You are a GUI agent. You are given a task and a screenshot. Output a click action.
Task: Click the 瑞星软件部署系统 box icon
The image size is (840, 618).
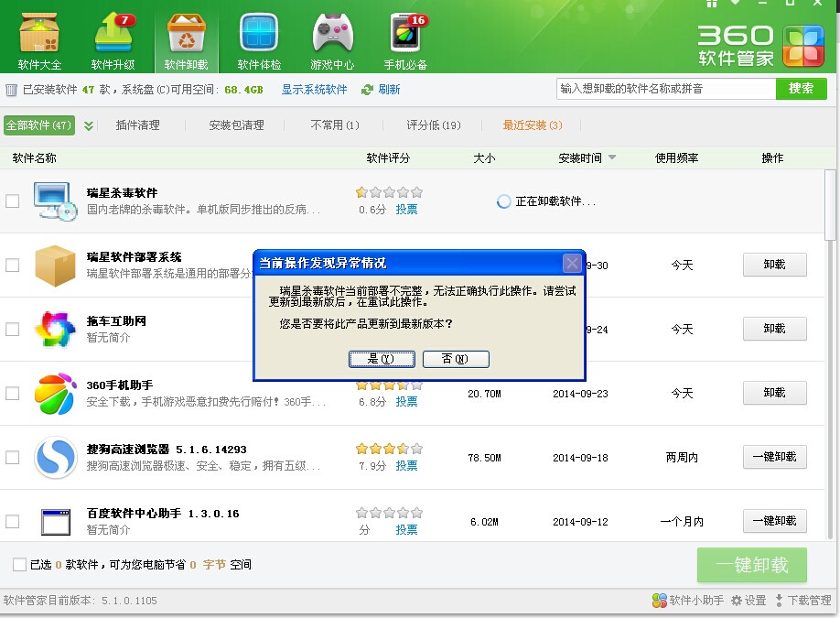tap(55, 266)
